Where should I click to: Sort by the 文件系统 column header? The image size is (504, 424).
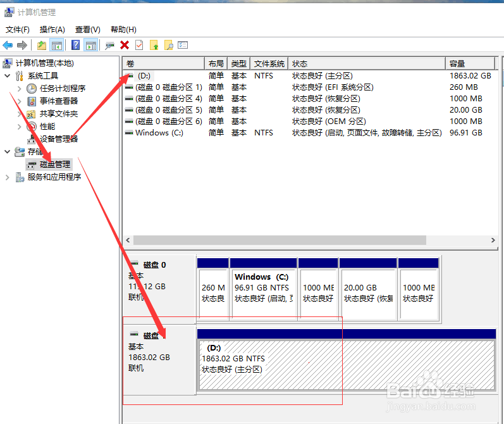tap(269, 64)
